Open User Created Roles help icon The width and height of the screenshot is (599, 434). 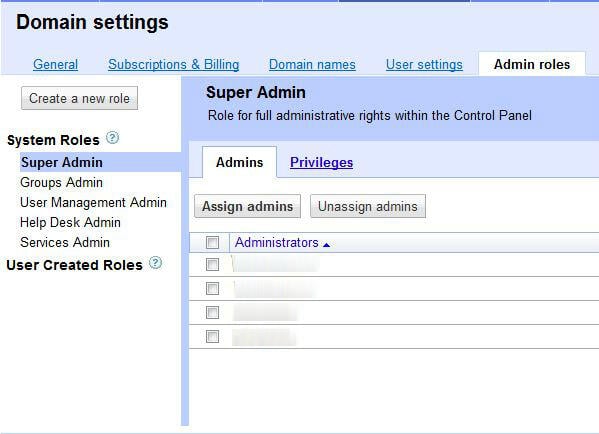click(155, 263)
